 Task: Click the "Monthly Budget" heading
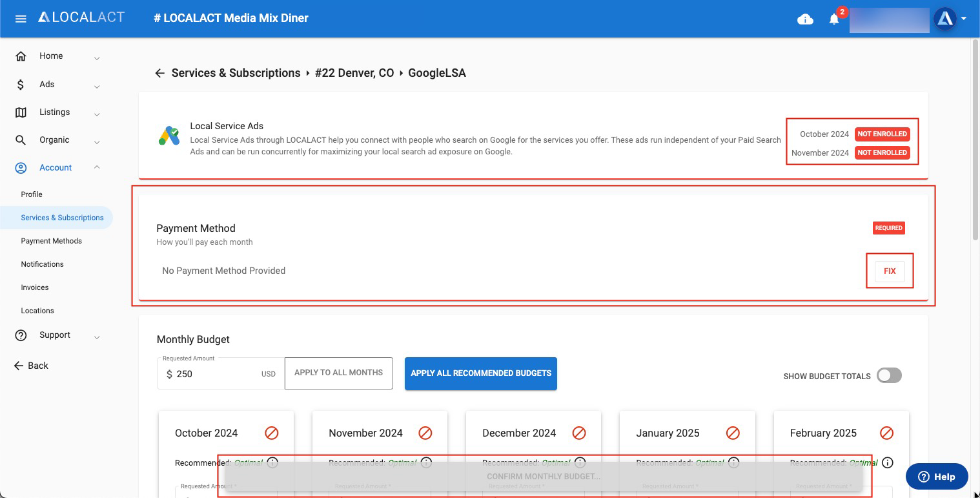[193, 339]
